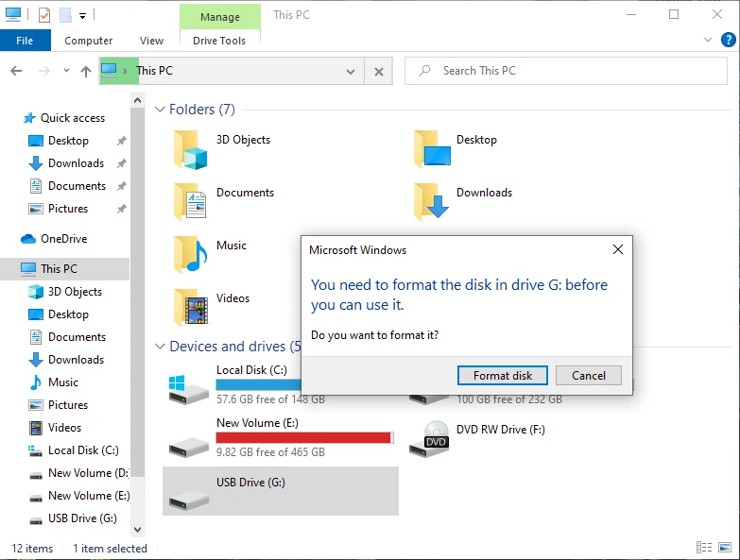Select the Documents folder icon in Folders
The image size is (740, 560).
point(190,202)
